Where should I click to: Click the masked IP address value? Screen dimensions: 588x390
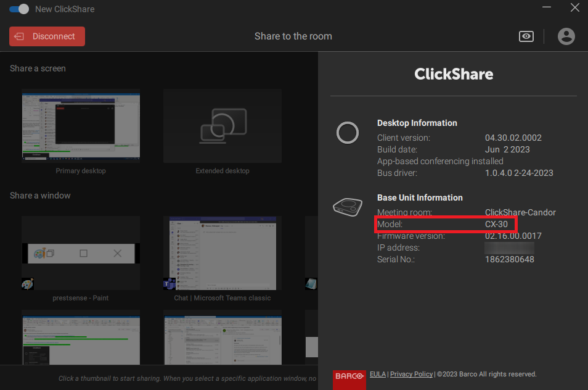pyautogui.click(x=509, y=247)
